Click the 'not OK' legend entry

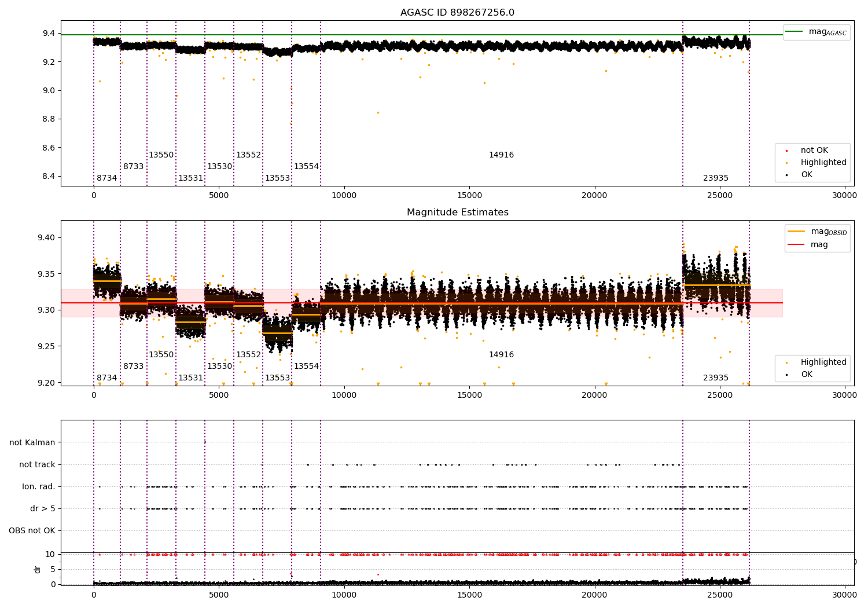[814, 151]
